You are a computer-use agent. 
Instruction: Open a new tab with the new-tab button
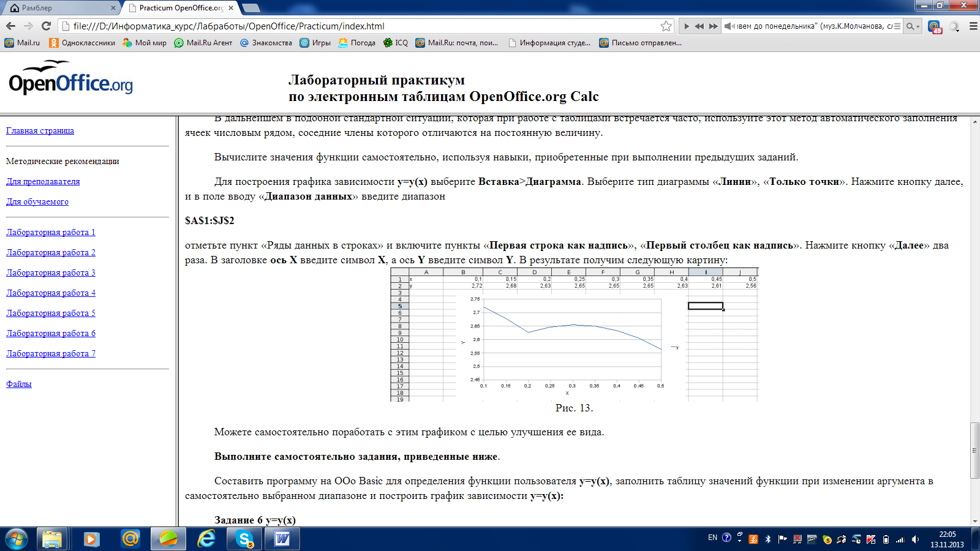pyautogui.click(x=251, y=8)
